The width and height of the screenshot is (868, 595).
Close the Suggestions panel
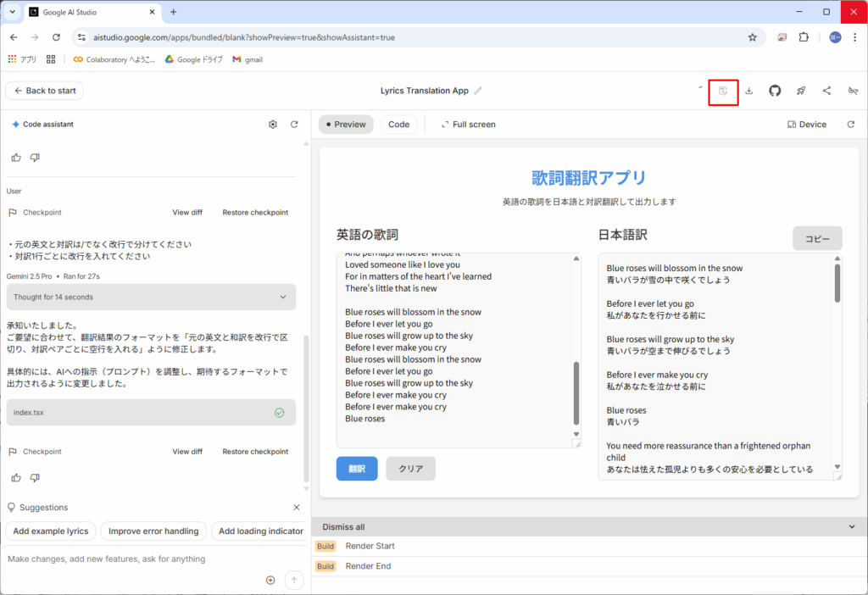[297, 508]
